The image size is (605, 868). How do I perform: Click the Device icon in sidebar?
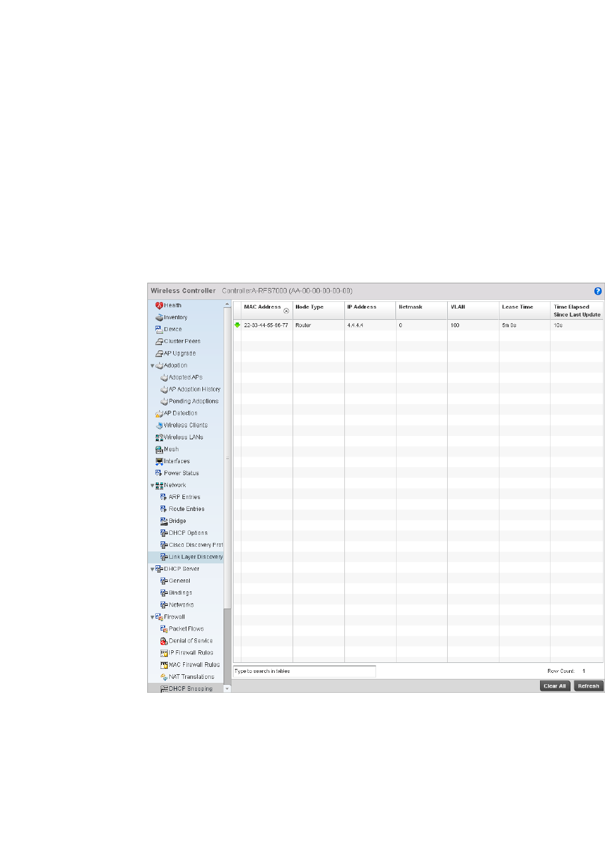159,329
